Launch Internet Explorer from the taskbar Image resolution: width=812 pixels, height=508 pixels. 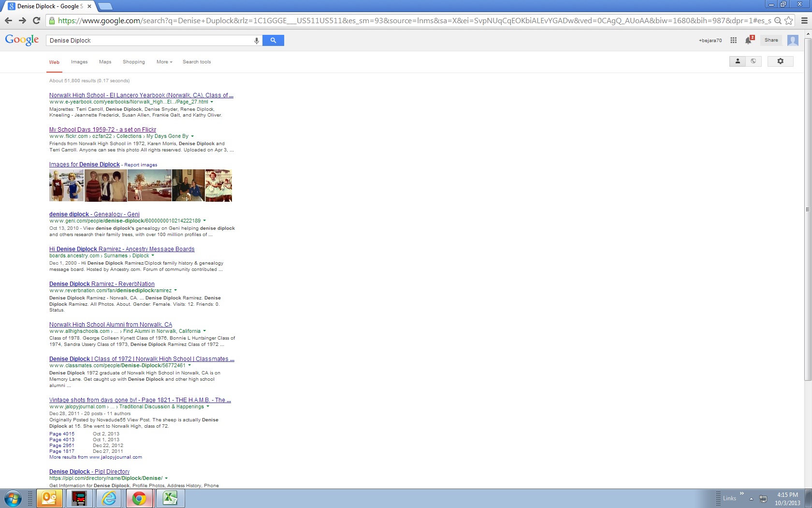click(x=109, y=498)
